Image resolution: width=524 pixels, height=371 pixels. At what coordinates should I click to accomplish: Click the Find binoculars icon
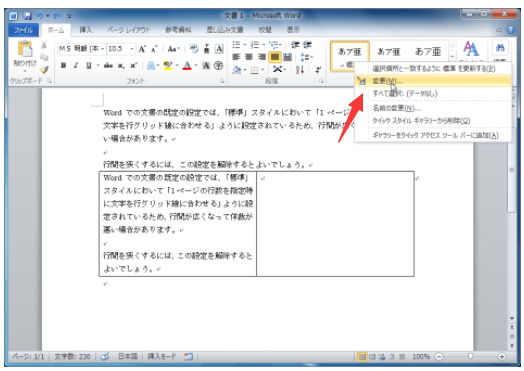click(500, 48)
